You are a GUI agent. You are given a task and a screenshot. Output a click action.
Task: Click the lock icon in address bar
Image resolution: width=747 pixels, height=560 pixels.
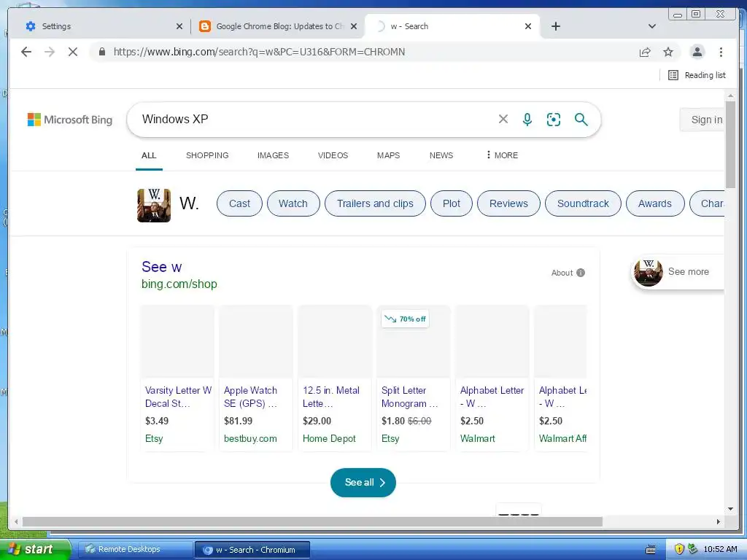[x=101, y=52]
